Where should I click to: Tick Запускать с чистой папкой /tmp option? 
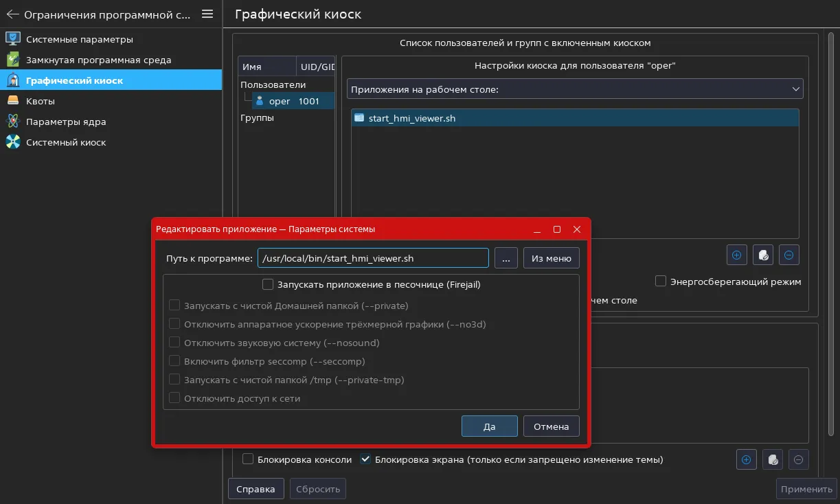(x=286, y=380)
